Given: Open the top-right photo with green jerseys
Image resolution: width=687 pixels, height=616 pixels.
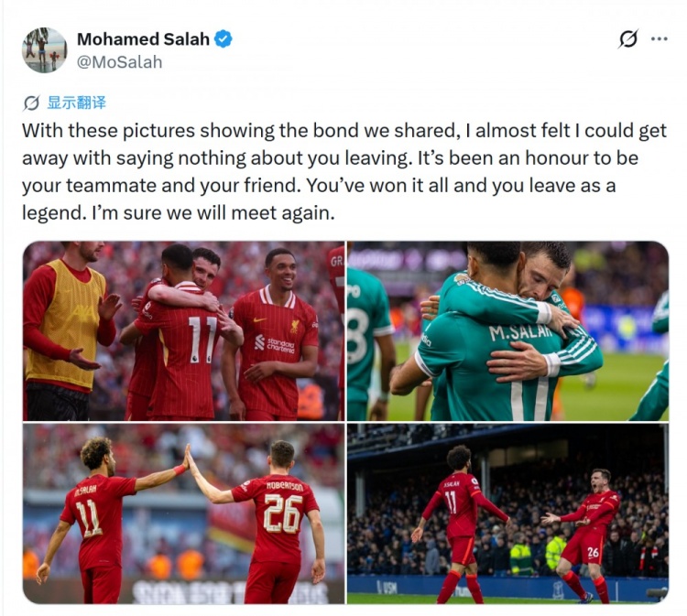Looking at the screenshot, I should tap(507, 330).
